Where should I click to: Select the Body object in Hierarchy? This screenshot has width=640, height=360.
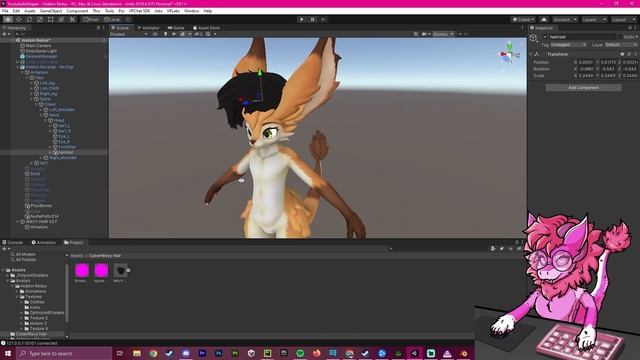pyautogui.click(x=35, y=173)
